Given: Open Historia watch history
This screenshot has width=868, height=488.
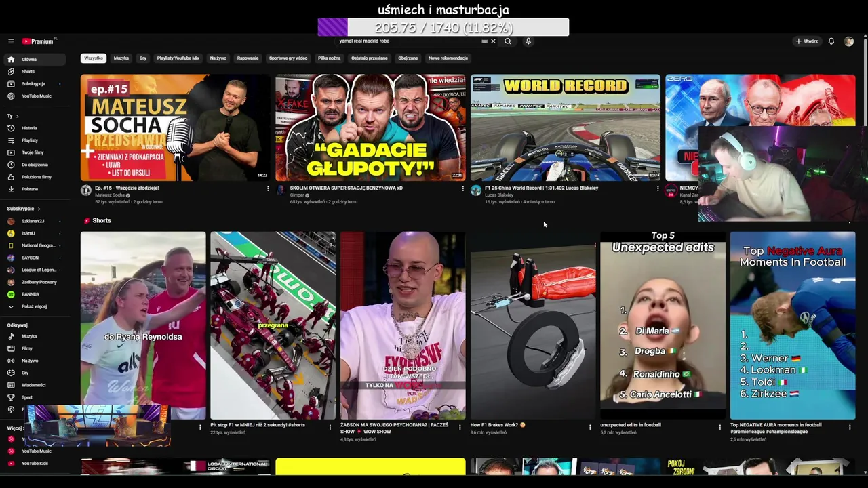Looking at the screenshot, I should click(x=34, y=128).
